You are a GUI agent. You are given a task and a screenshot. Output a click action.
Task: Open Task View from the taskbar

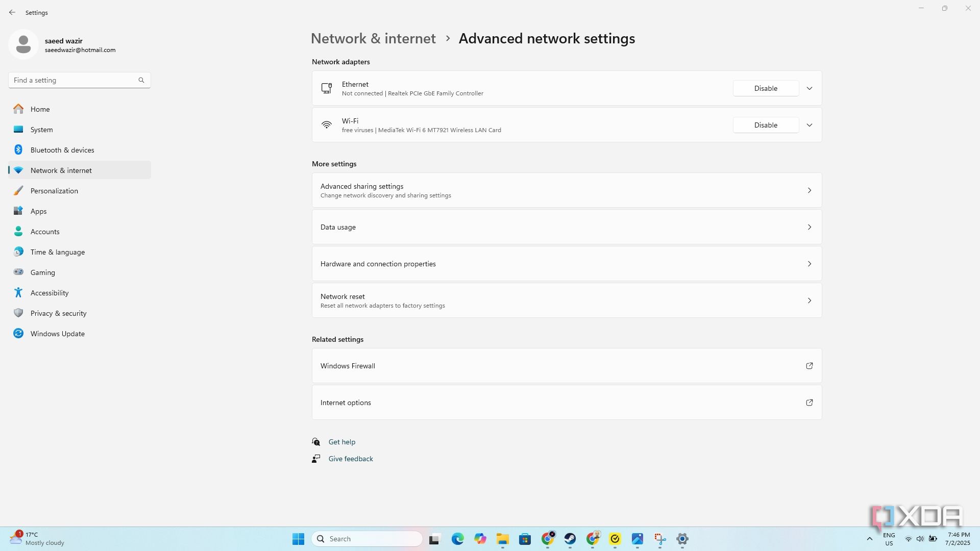[434, 539]
